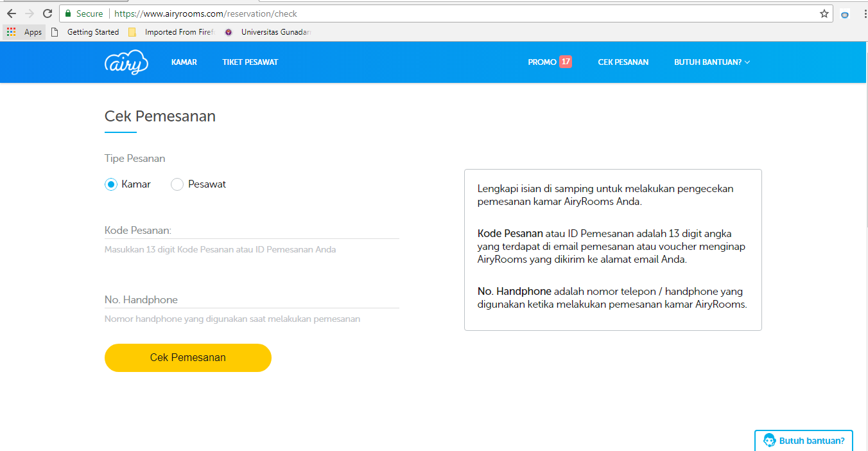Focus the No. Handphone input field
The height and width of the screenshot is (451, 868).
252,299
